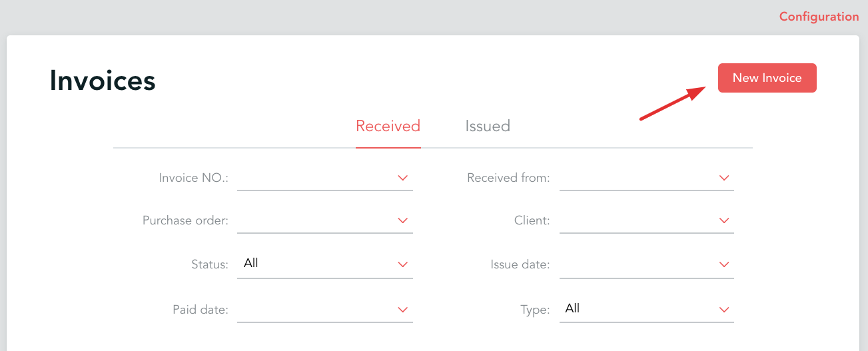Open the Purchase order dropdown chevron

402,220
